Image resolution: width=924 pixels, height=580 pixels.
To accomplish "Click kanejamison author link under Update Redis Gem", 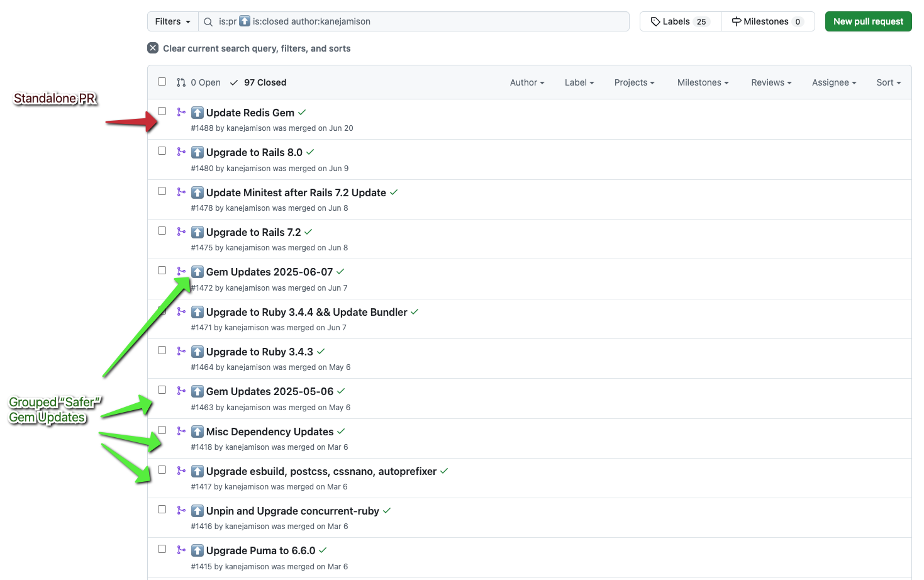I will 249,128.
